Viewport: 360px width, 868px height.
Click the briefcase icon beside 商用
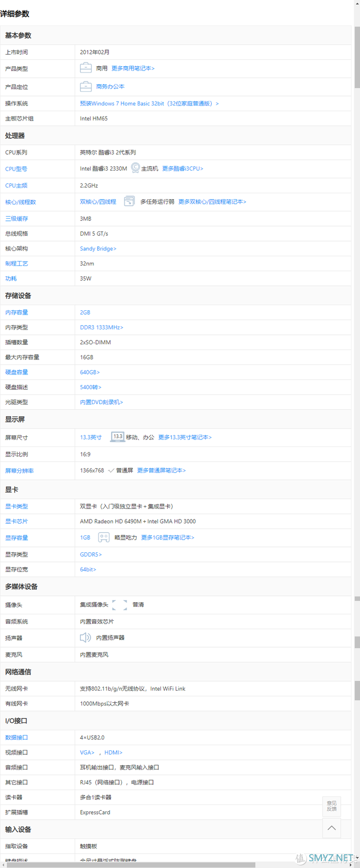[86, 68]
